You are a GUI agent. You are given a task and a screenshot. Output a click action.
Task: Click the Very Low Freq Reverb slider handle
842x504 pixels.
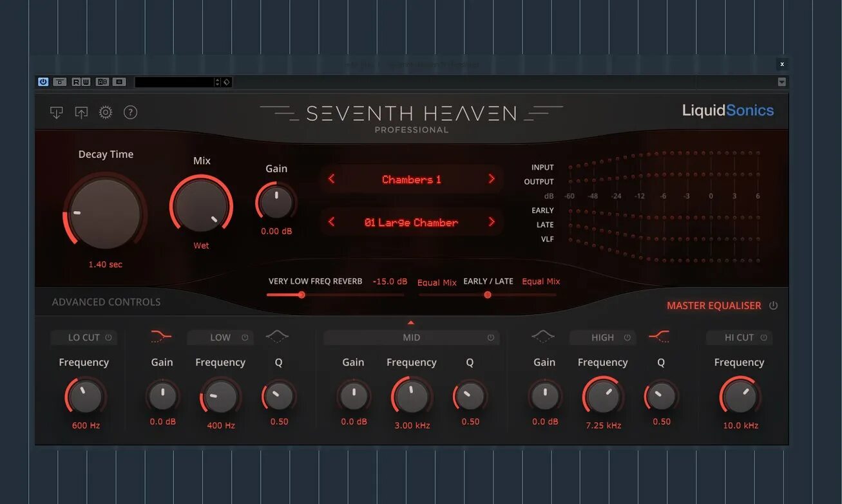[x=301, y=294]
